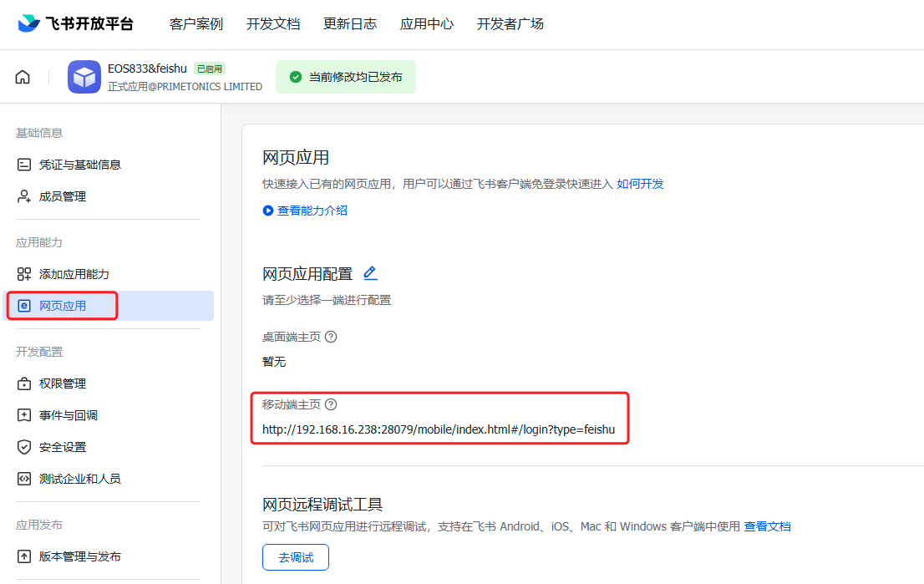The height and width of the screenshot is (584, 924).
Task: Click the 去调试 button
Action: click(296, 557)
